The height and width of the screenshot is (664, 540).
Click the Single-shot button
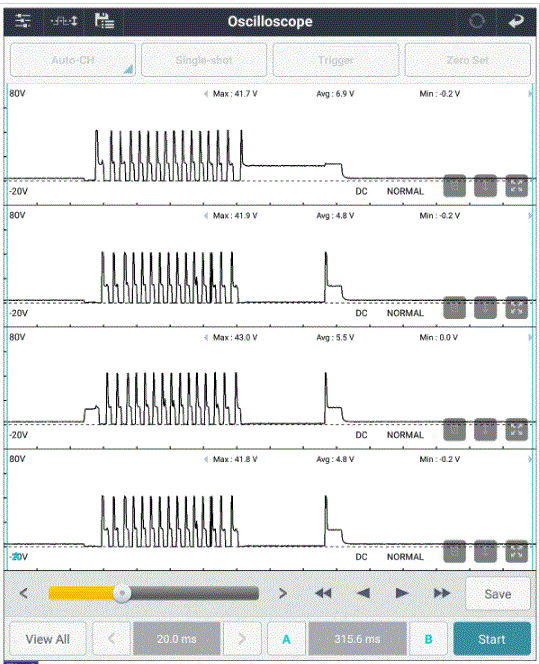click(x=204, y=60)
